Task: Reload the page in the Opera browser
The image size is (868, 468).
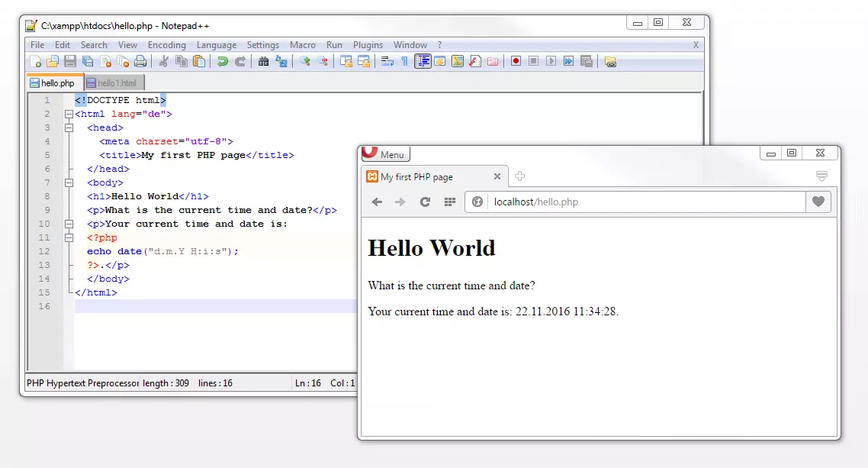Action: [x=427, y=202]
